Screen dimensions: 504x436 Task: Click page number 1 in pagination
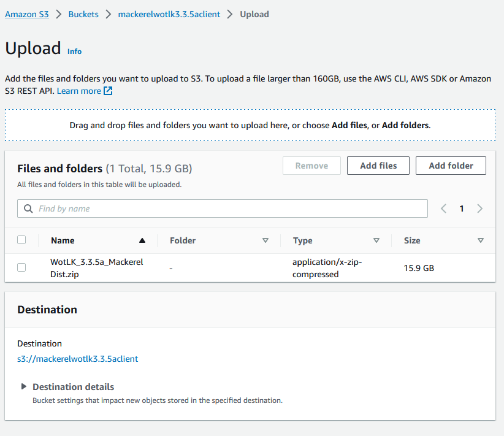coord(462,208)
